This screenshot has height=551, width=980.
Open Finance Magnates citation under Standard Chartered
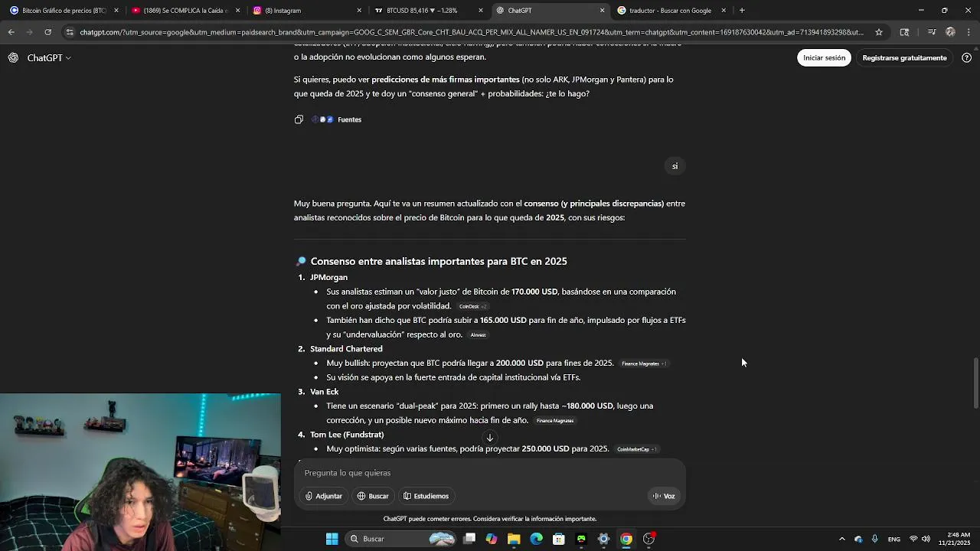(643, 364)
